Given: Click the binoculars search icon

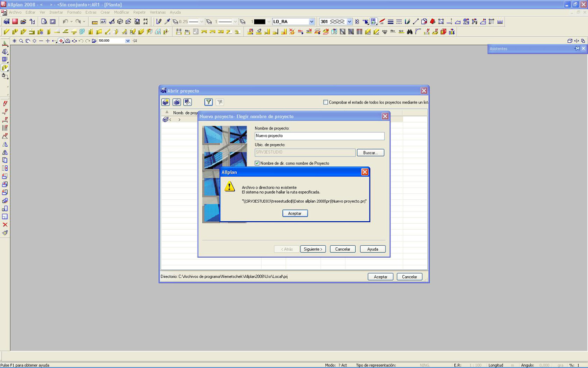Looking at the screenshot, I should pos(410,31).
